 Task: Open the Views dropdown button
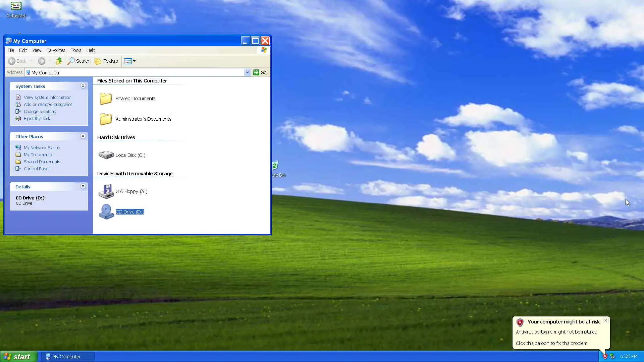click(x=130, y=61)
